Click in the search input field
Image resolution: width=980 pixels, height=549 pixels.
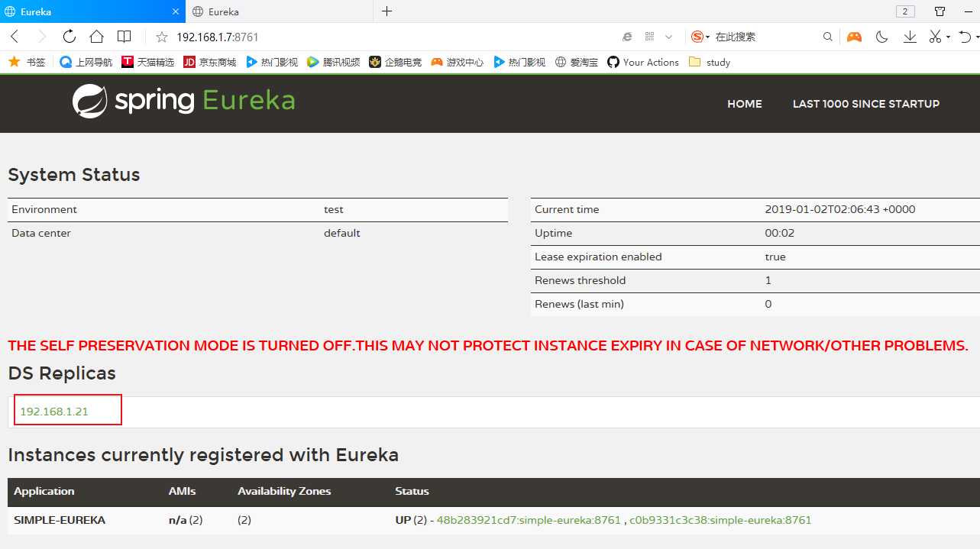point(764,37)
